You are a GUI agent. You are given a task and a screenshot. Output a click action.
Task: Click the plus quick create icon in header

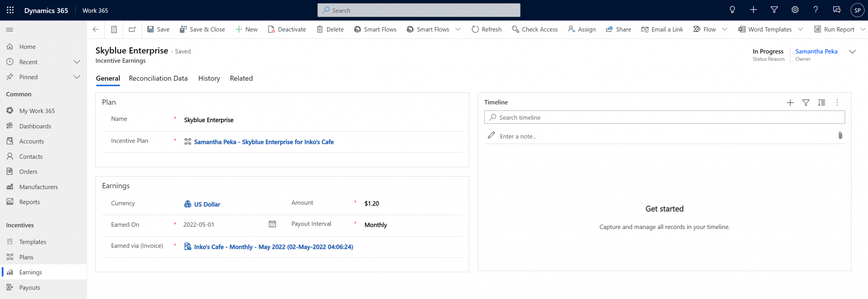[x=753, y=10]
